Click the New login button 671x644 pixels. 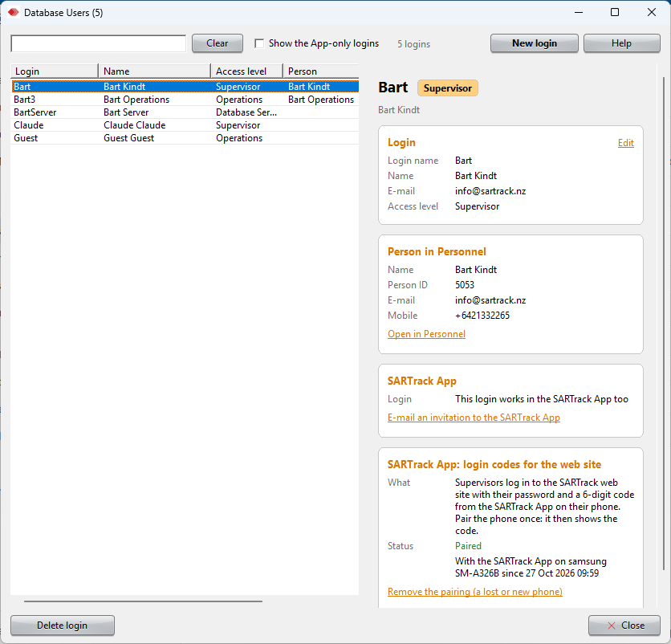click(534, 43)
